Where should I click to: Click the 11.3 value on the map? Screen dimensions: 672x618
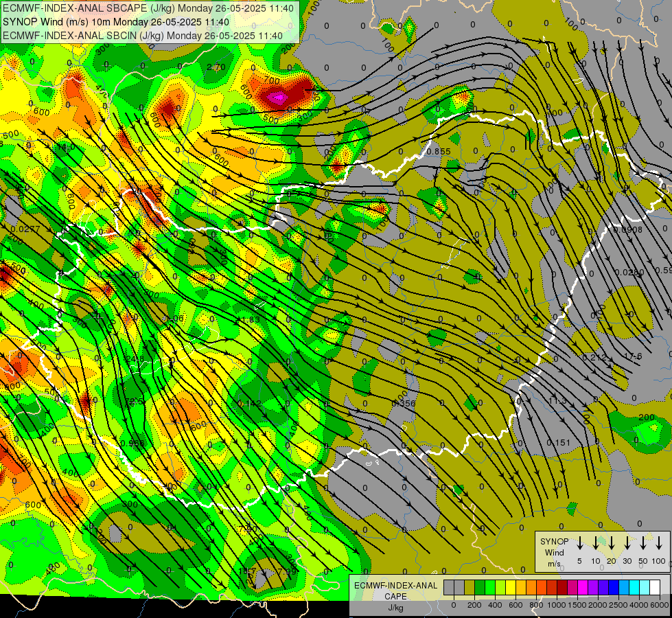[x=557, y=401]
